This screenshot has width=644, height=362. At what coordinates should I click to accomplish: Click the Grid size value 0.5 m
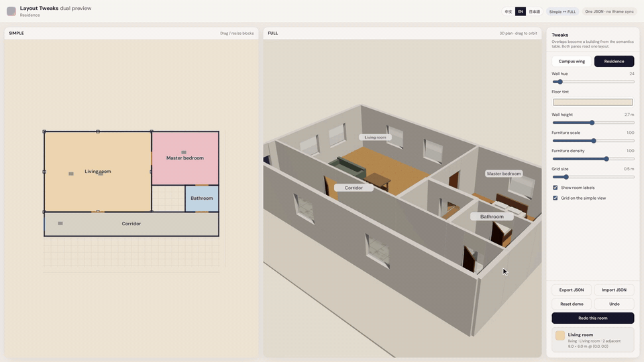point(629,169)
